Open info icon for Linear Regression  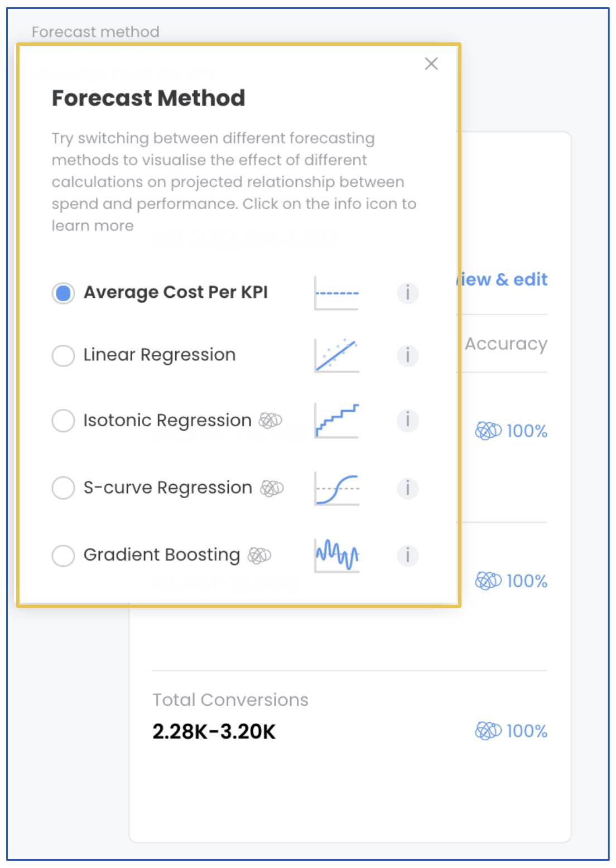[408, 355]
